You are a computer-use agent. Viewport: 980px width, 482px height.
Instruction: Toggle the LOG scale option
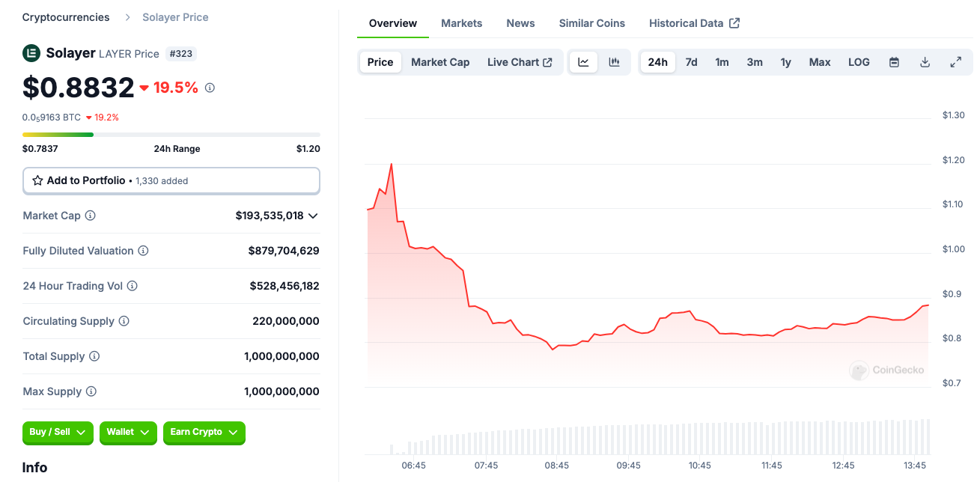point(859,62)
